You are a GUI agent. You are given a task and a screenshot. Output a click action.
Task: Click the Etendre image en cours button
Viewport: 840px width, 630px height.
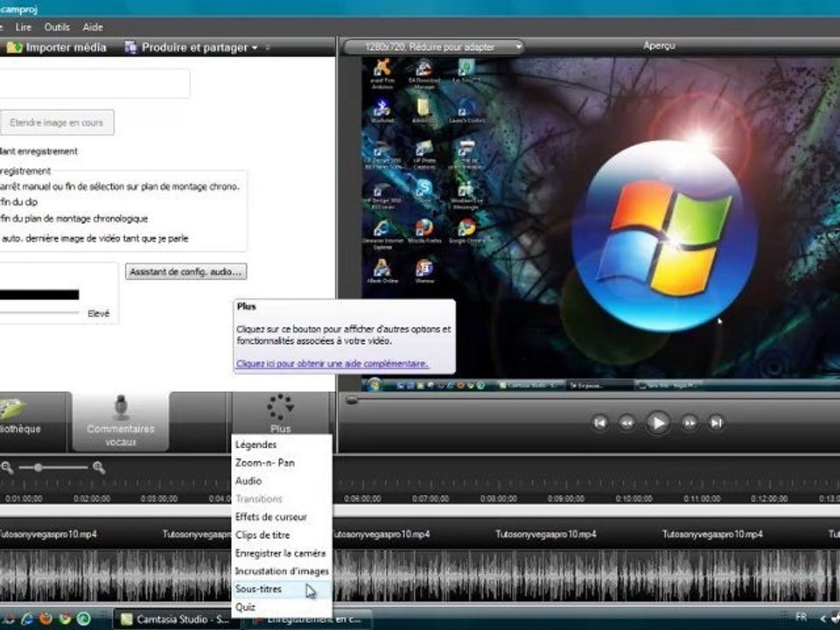pos(56,122)
